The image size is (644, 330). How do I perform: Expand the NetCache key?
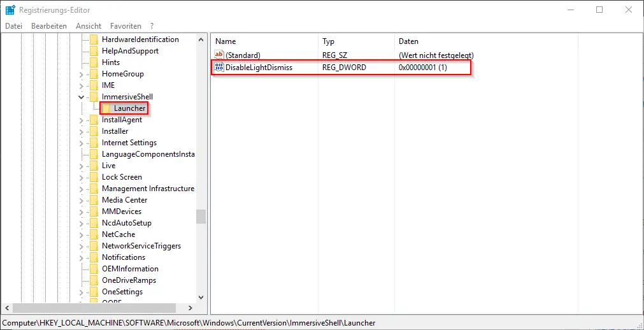(82, 235)
